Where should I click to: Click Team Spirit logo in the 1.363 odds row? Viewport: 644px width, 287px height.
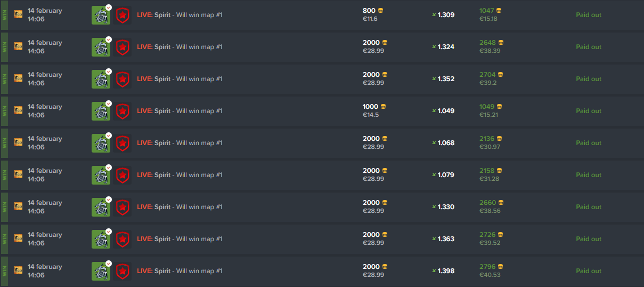100,239
